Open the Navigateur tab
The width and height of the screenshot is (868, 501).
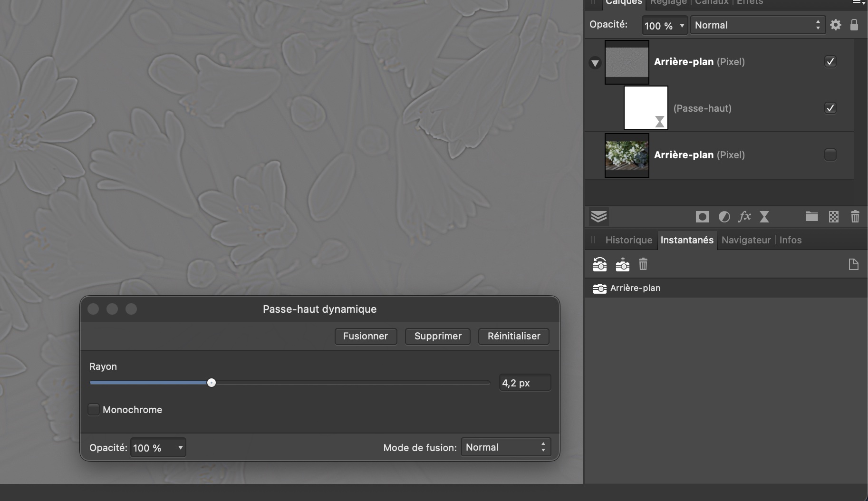(746, 240)
